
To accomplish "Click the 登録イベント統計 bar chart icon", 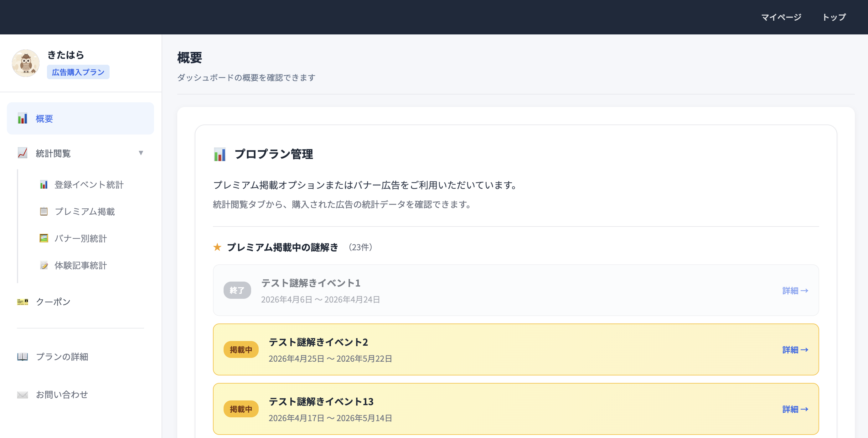I will (x=44, y=185).
